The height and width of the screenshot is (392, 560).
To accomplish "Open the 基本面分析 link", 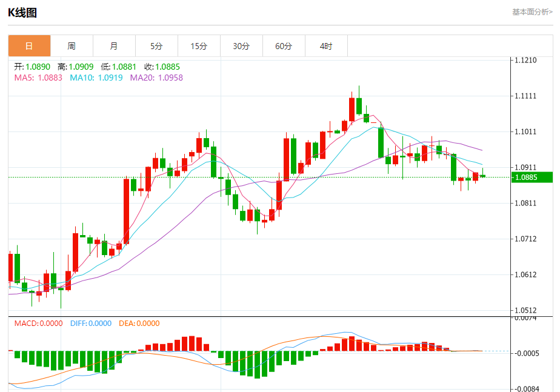I will pos(532,12).
